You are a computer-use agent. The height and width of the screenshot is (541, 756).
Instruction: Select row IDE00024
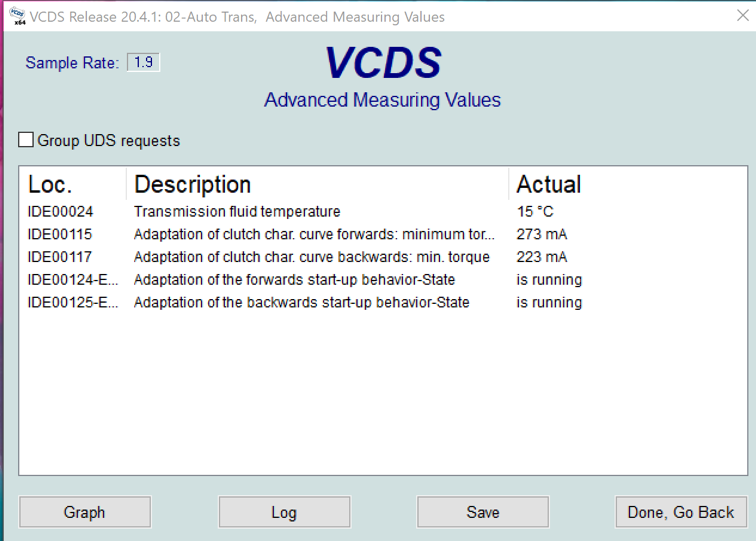[x=383, y=212]
